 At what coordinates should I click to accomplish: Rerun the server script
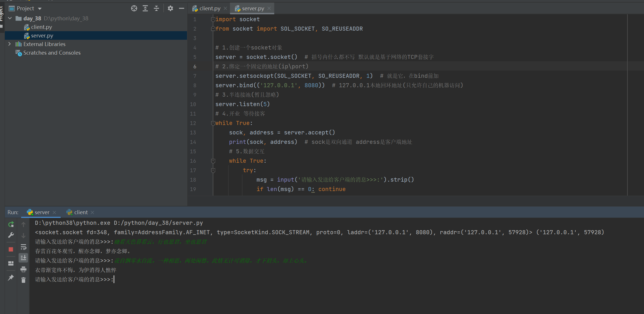(11, 224)
